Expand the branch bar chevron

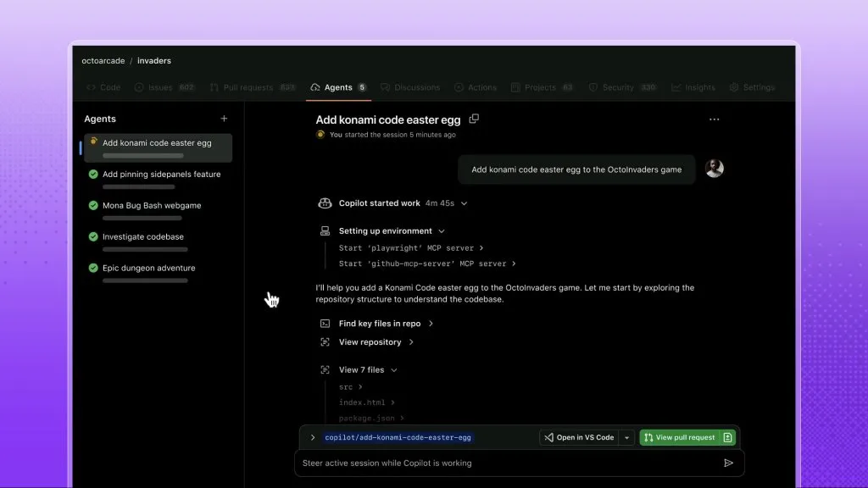pos(313,438)
